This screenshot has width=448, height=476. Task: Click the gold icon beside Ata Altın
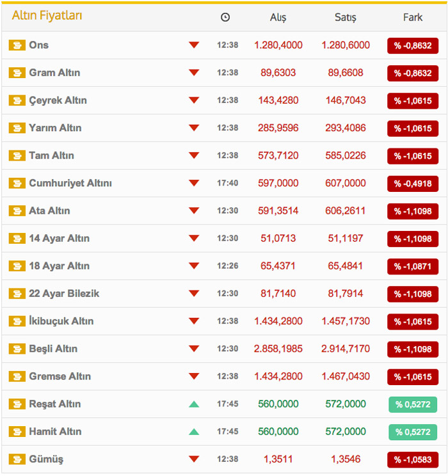coord(17,211)
